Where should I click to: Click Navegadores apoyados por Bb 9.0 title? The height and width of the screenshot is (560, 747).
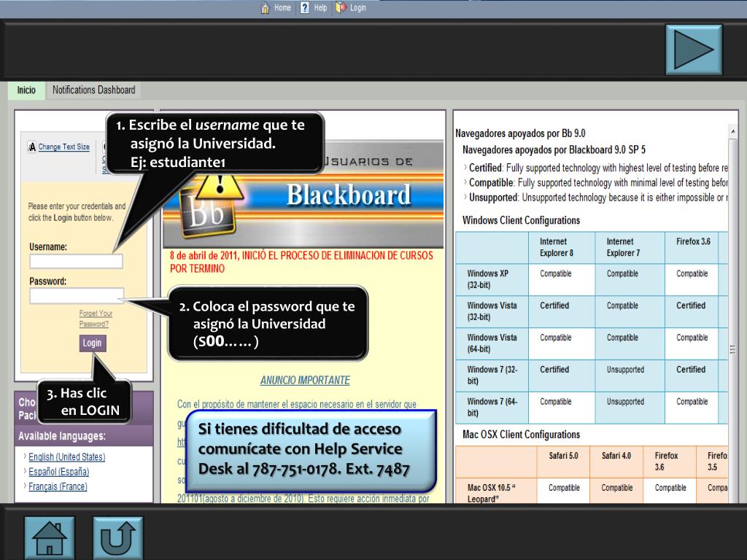[520, 133]
